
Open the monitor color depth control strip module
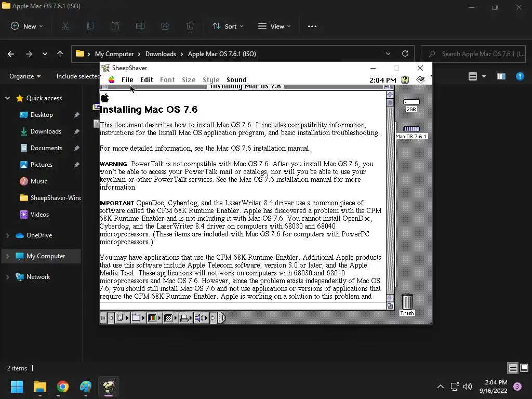[x=154, y=318]
